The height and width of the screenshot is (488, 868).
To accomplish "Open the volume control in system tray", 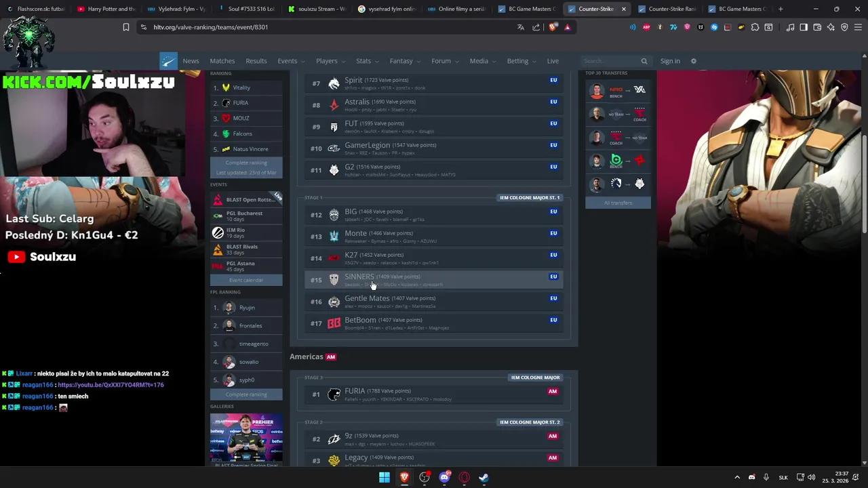I will [811, 477].
